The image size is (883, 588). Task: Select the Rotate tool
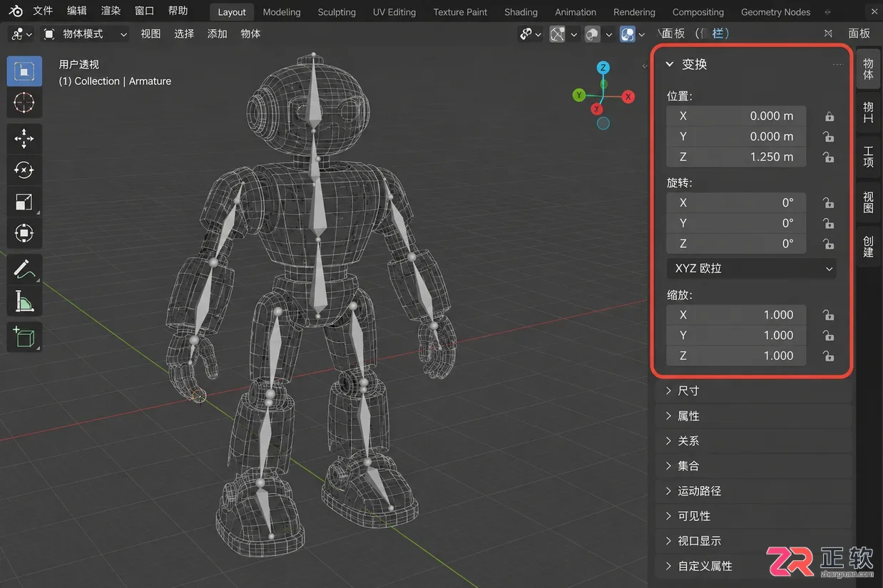(x=24, y=170)
